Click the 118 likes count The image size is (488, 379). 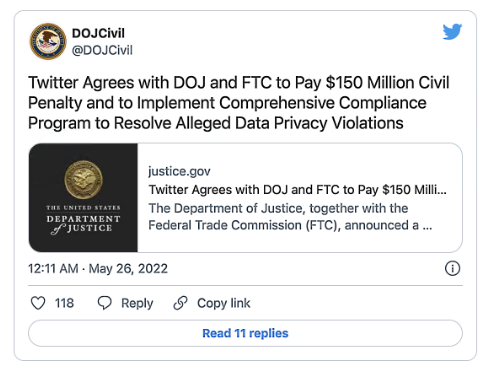(x=64, y=303)
